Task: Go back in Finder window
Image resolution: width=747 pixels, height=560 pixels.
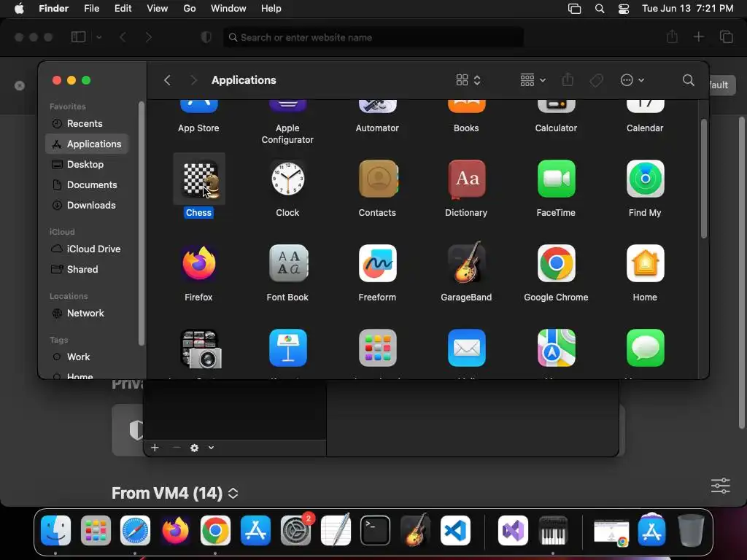Action: (x=167, y=80)
